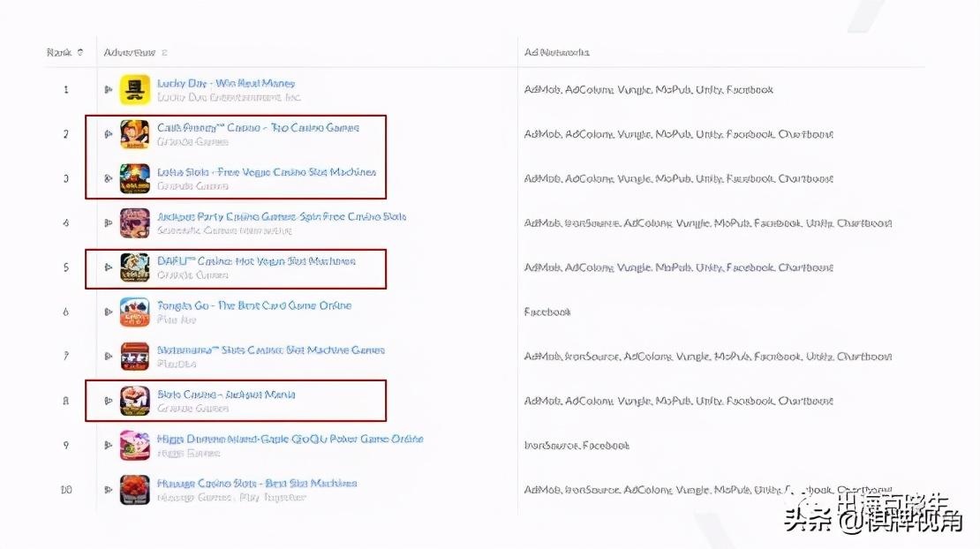Select rank number 1 cell
The image size is (980, 549).
click(65, 90)
